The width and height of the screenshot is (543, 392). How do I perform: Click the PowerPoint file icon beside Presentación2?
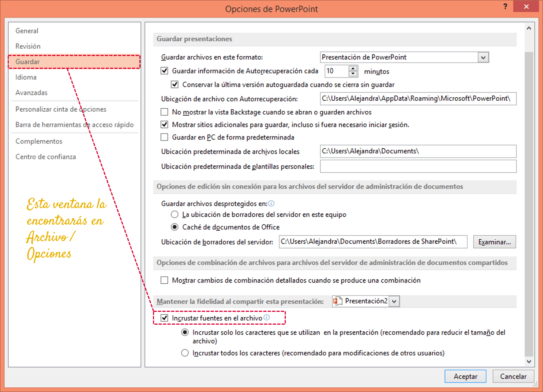tap(337, 301)
